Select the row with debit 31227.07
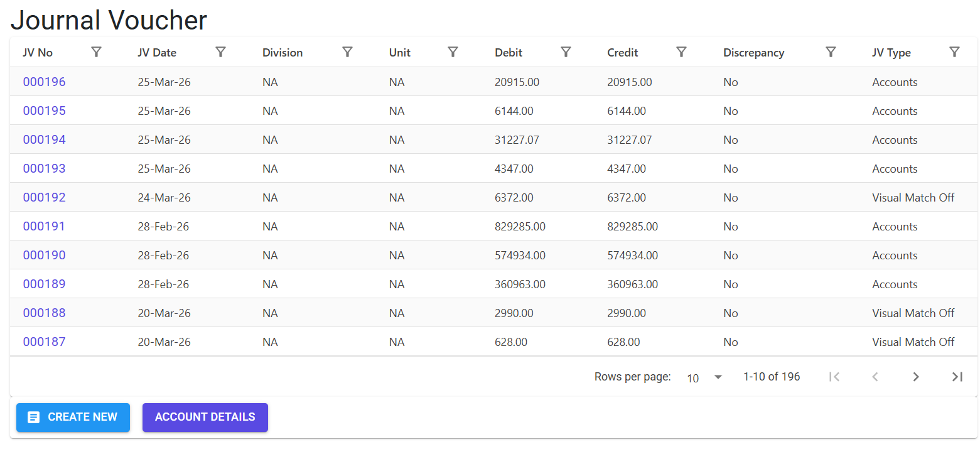The image size is (980, 464). coord(493,139)
